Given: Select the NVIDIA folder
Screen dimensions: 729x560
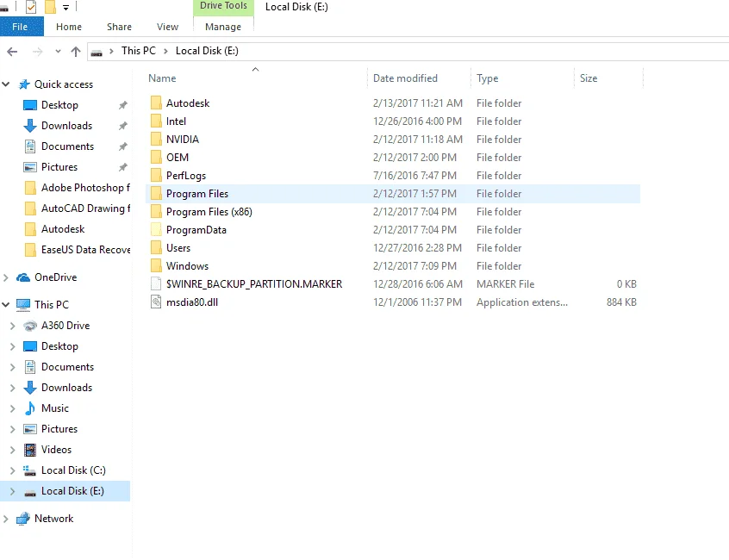Looking at the screenshot, I should (x=183, y=140).
